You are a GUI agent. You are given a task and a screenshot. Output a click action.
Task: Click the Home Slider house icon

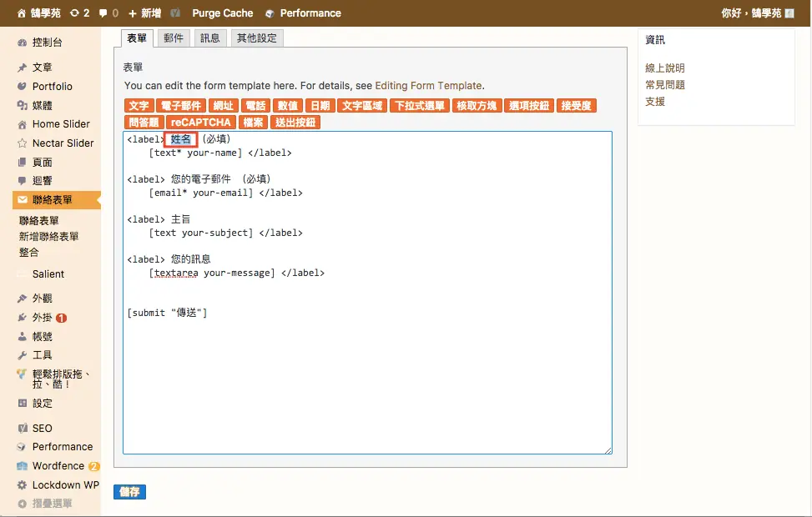pos(22,125)
